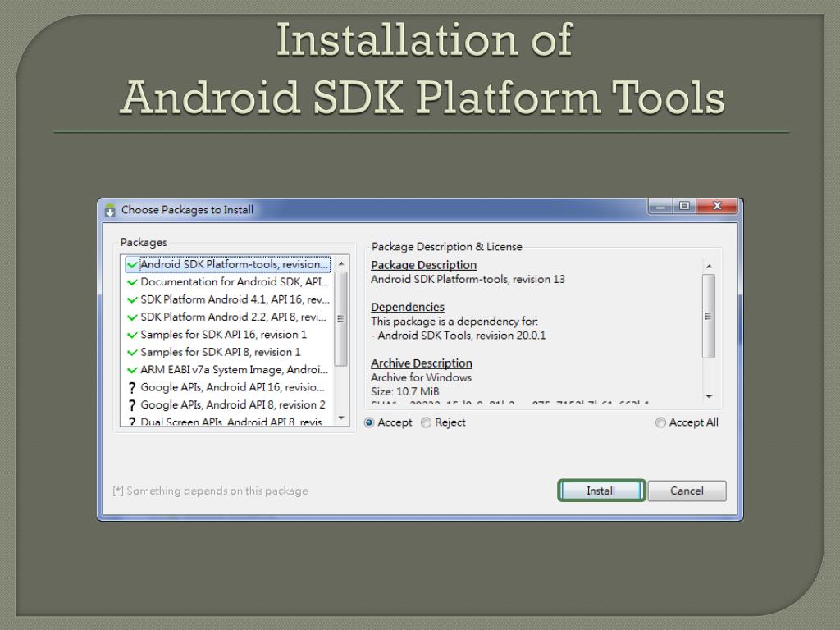The height and width of the screenshot is (630, 840).
Task: Click the description pane scrollbar thumb
Action: click(x=709, y=316)
